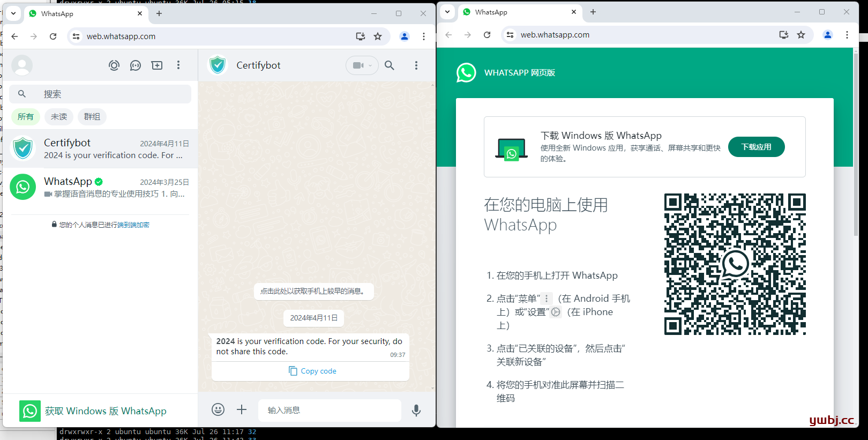Screen dimensions: 868x440
Task: Focus the chat search field
Action: [x=100, y=94]
